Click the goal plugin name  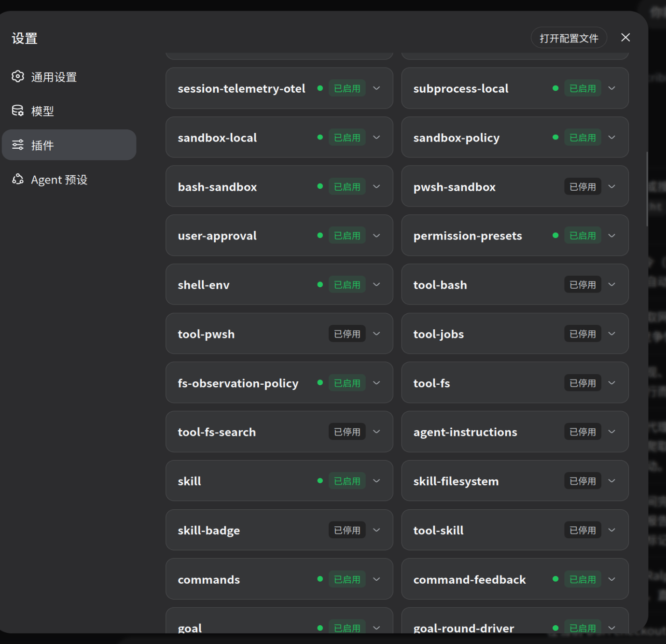point(190,628)
